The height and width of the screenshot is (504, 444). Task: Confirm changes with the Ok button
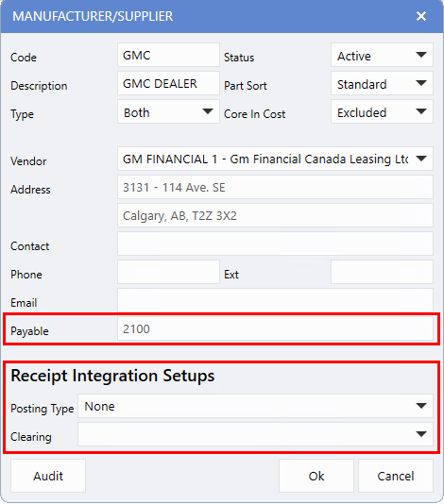pos(316,476)
